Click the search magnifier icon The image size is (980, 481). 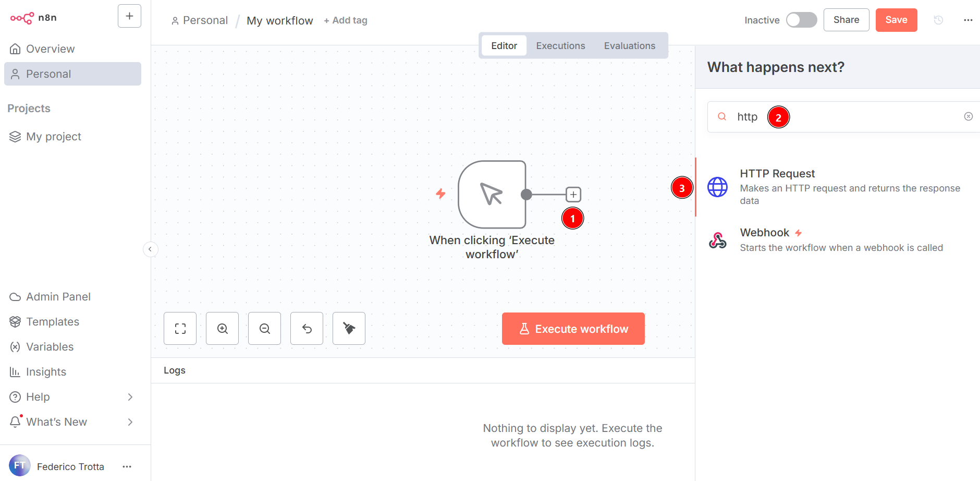coord(722,116)
